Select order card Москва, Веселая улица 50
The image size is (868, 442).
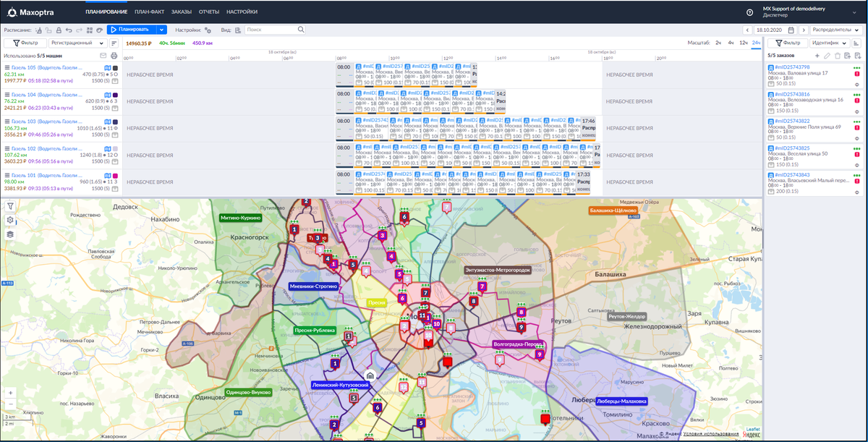[813, 157]
